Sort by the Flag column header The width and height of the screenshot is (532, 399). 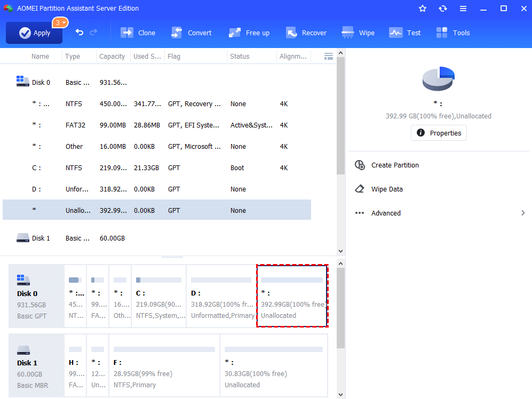tap(174, 57)
